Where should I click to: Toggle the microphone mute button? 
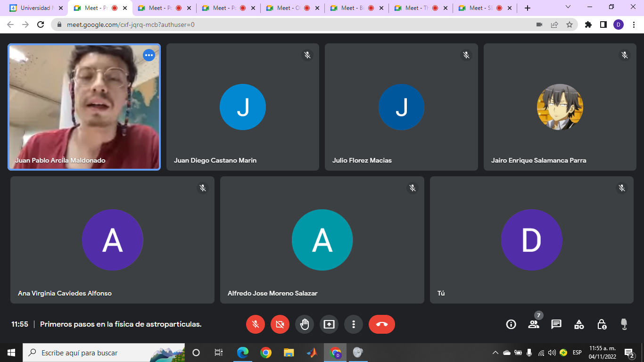click(256, 324)
